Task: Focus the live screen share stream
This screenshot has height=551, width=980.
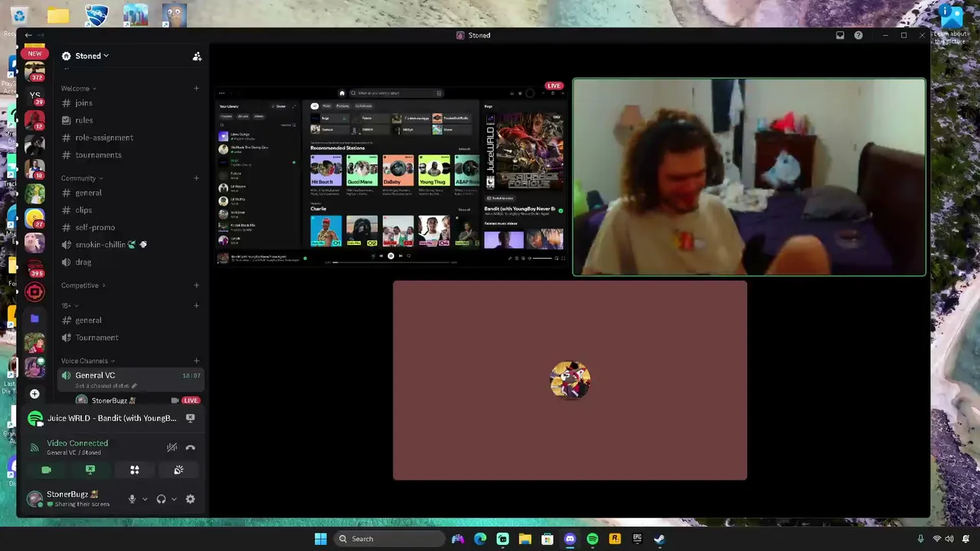Action: coord(391,178)
